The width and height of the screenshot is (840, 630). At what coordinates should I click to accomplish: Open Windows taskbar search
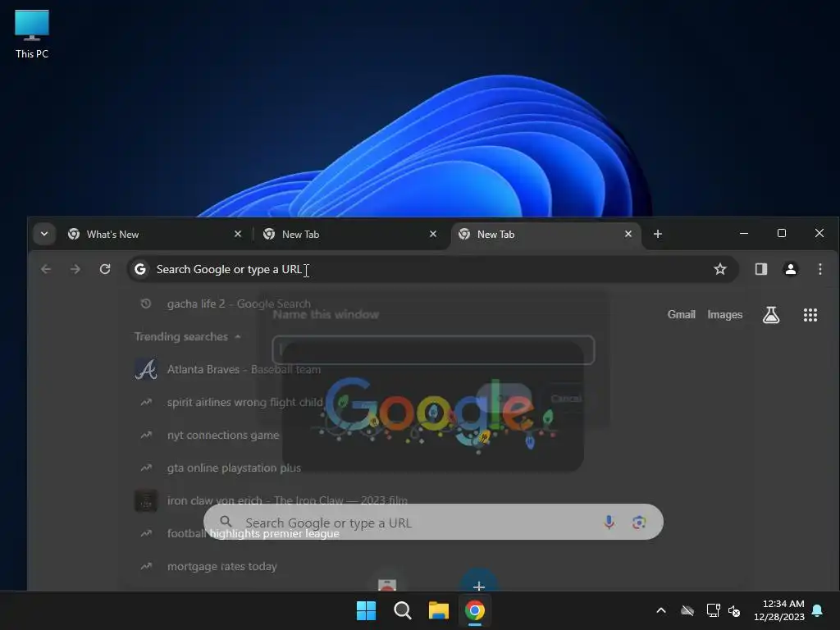click(402, 610)
